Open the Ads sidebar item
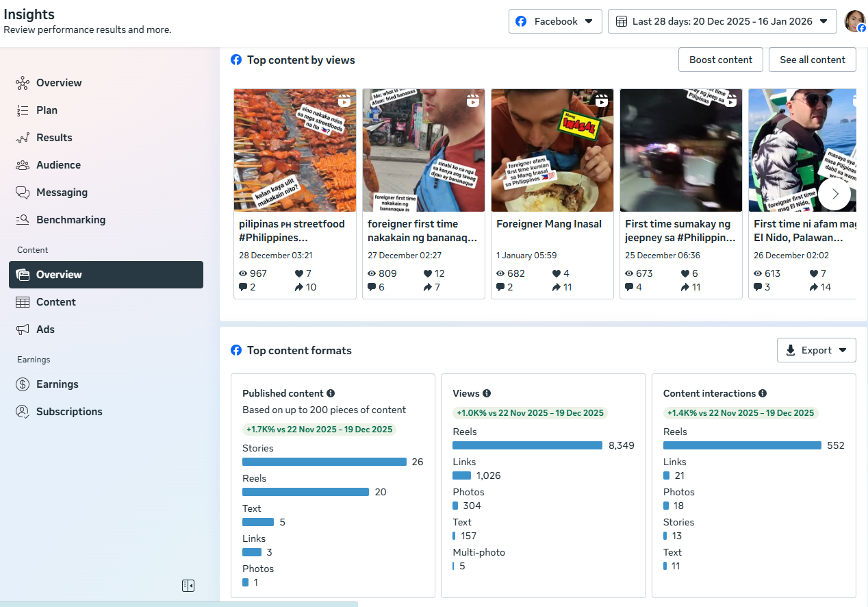The width and height of the screenshot is (868, 607). (106, 330)
